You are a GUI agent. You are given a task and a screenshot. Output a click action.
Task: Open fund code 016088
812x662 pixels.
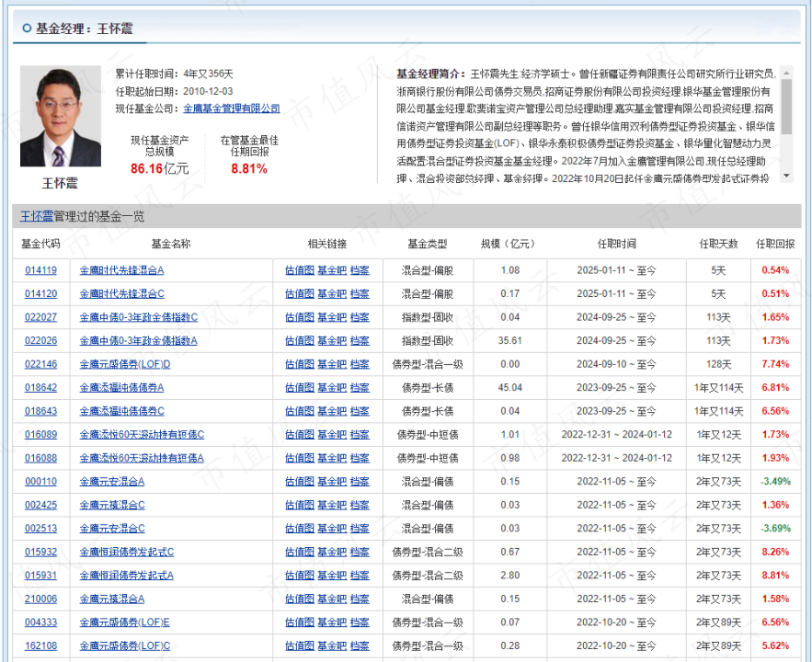[40, 458]
